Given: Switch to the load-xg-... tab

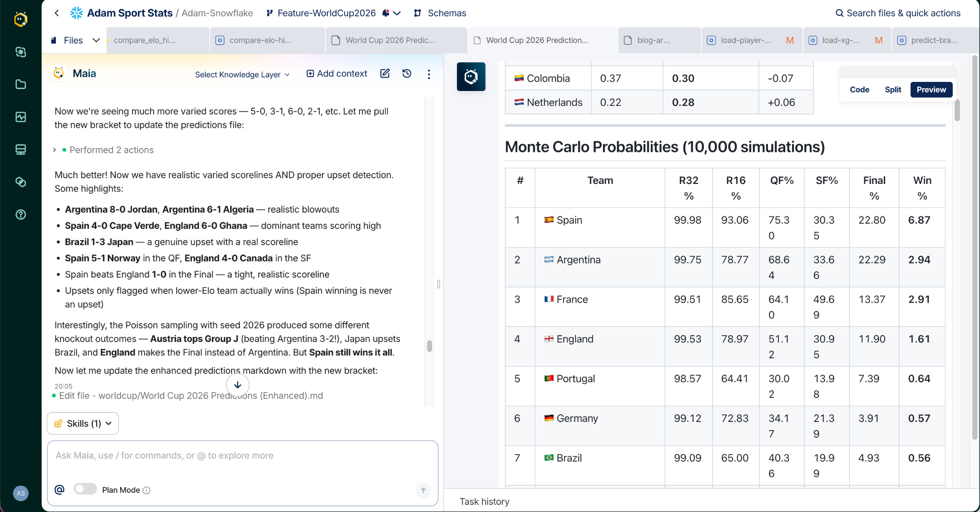Looking at the screenshot, I should click(847, 40).
